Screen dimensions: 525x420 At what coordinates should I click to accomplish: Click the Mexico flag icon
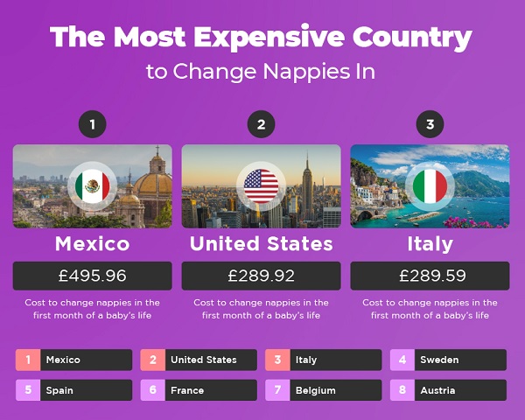tap(92, 185)
